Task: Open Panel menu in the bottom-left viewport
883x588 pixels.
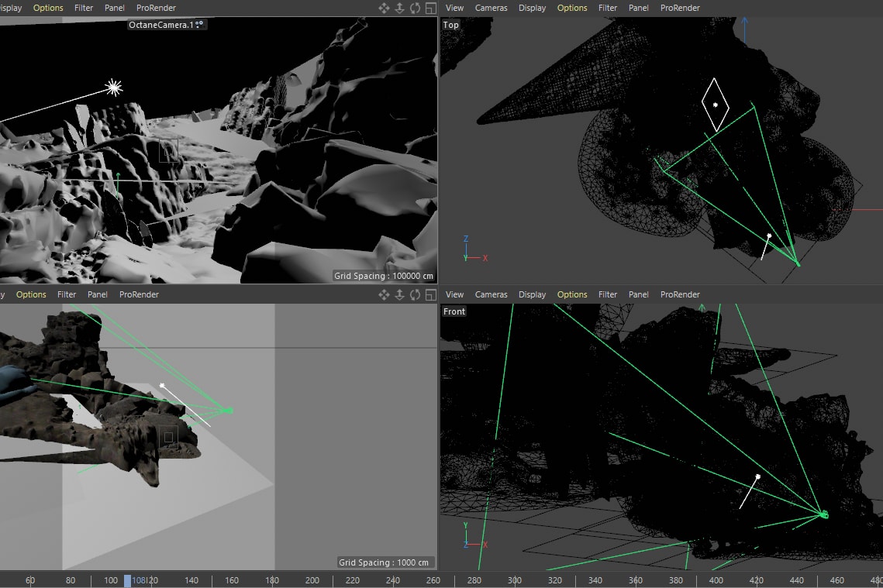Action: pyautogui.click(x=98, y=294)
